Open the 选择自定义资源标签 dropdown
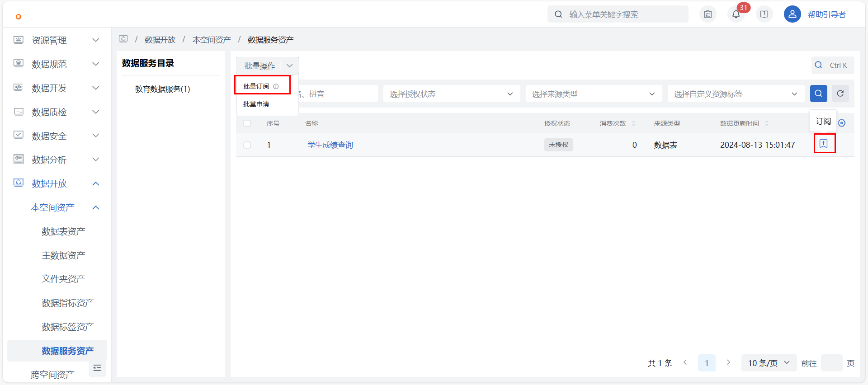 (736, 94)
